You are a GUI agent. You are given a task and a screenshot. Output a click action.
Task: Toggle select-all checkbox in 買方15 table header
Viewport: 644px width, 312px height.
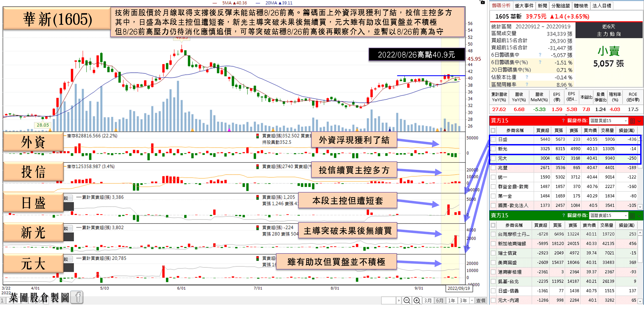[x=493, y=131]
